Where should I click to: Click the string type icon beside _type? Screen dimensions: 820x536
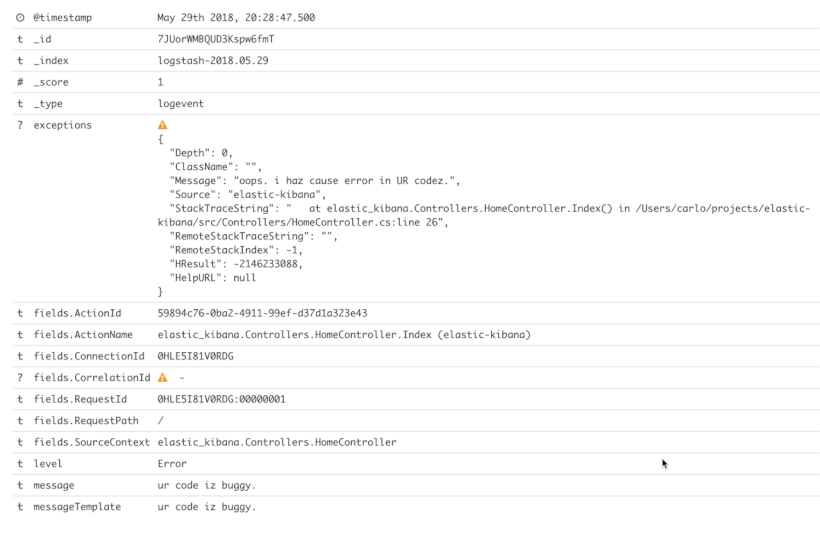click(20, 104)
